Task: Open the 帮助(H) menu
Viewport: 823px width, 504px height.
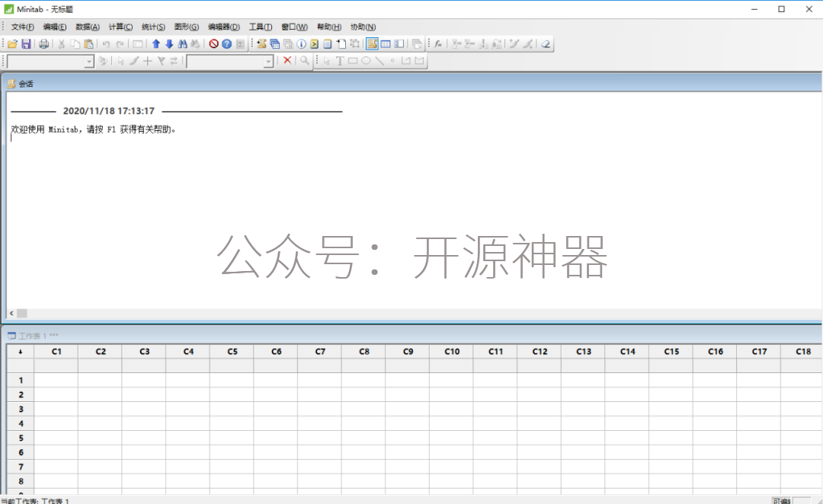Action: coord(329,27)
